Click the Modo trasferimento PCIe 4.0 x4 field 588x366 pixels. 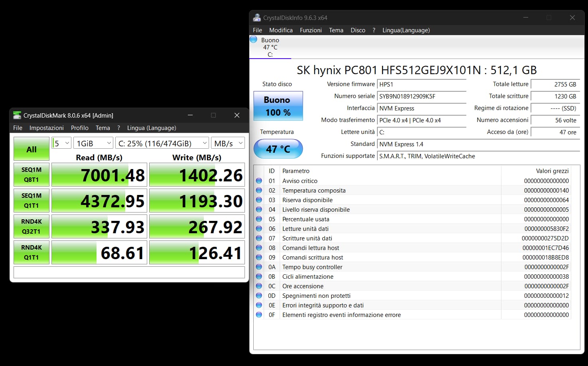tap(422, 120)
